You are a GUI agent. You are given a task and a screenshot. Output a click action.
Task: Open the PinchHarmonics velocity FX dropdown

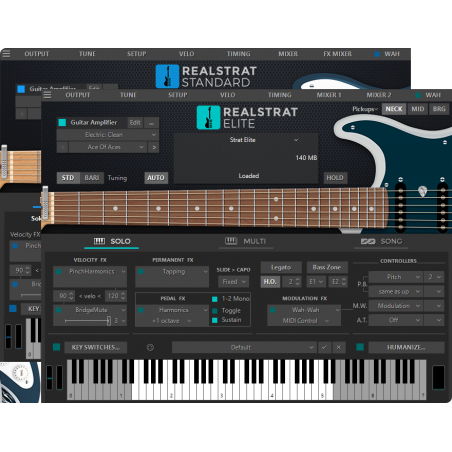pos(90,272)
